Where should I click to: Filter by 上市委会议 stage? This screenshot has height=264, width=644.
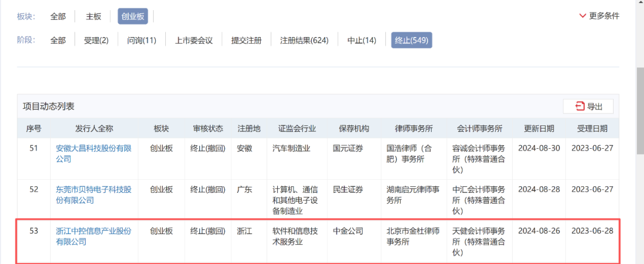tap(193, 41)
